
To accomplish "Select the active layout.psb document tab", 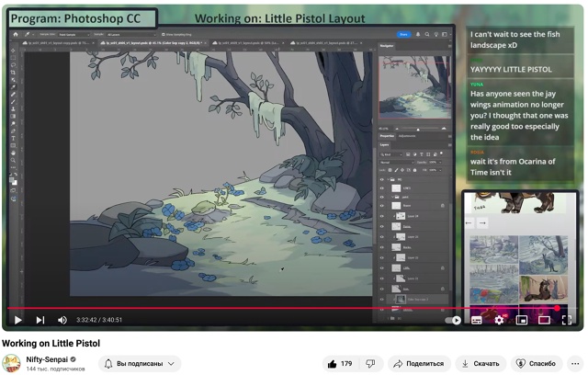I will (153, 43).
